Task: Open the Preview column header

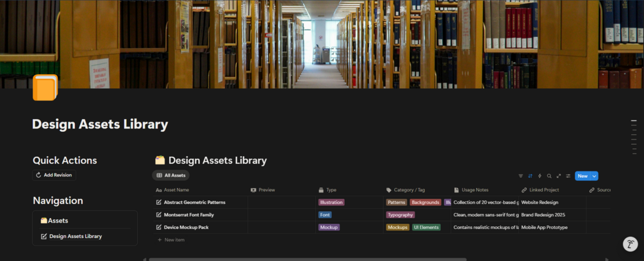Action: 263,190
